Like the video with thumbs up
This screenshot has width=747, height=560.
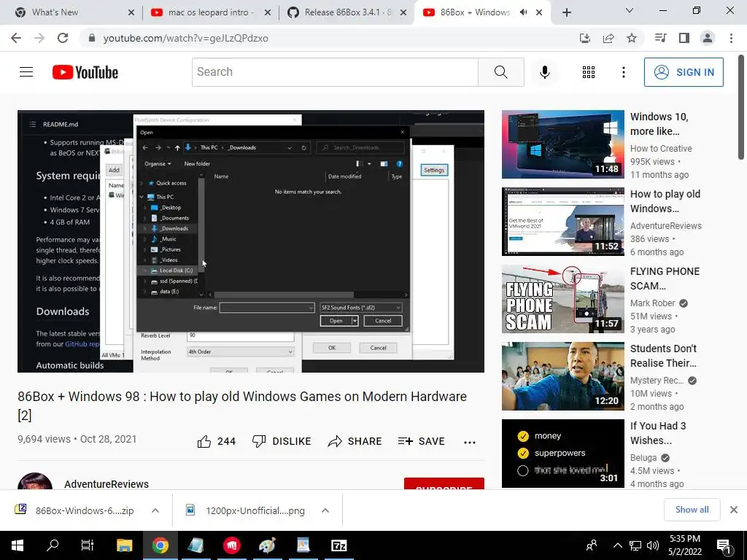[x=216, y=441]
